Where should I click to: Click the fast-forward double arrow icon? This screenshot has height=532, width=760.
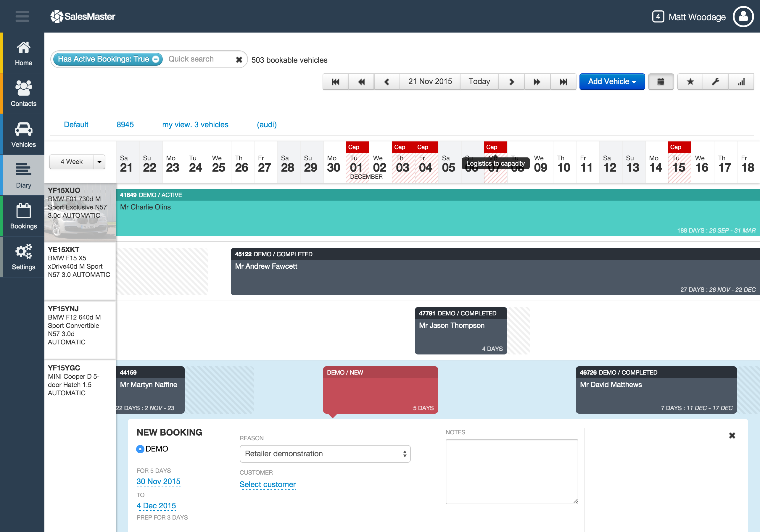click(x=537, y=82)
